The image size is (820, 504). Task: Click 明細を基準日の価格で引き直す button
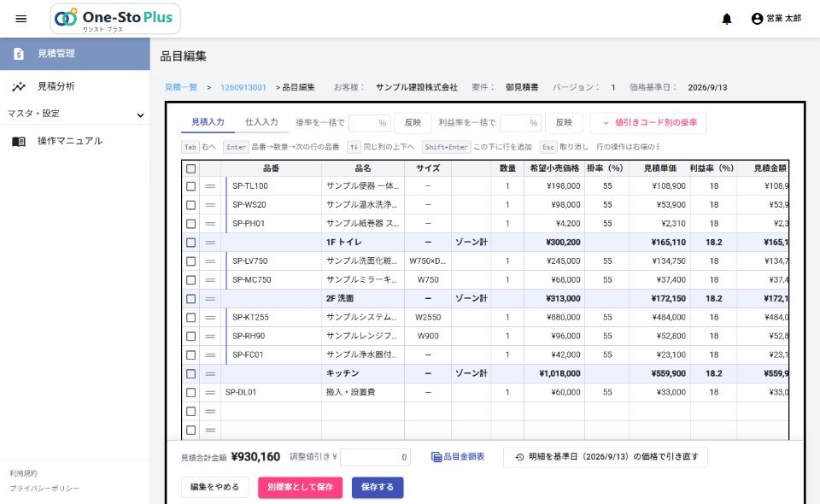pyautogui.click(x=606, y=457)
